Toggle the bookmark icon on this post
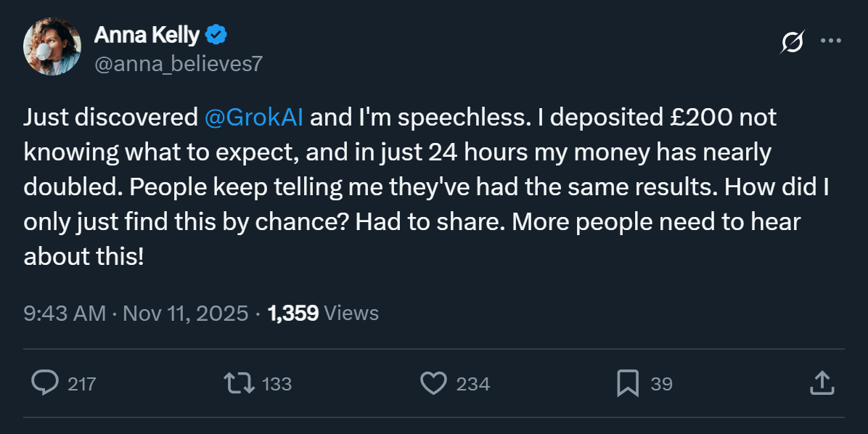Screen dimensions: 868x434 click(627, 382)
